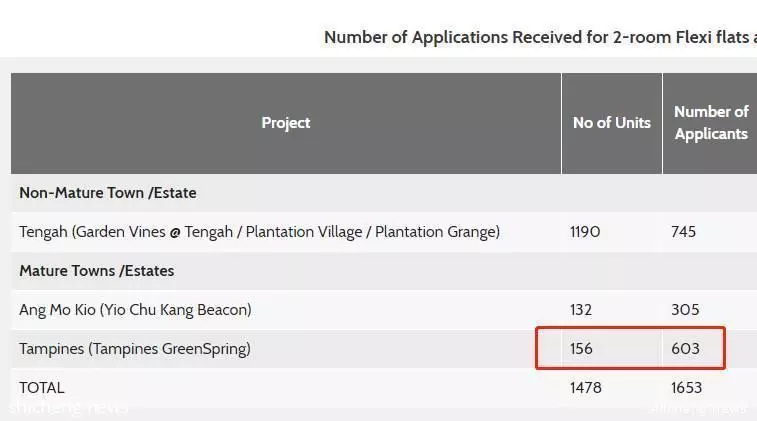The height and width of the screenshot is (421, 757).
Task: Select the '1653' total applicants value
Action: click(x=687, y=388)
